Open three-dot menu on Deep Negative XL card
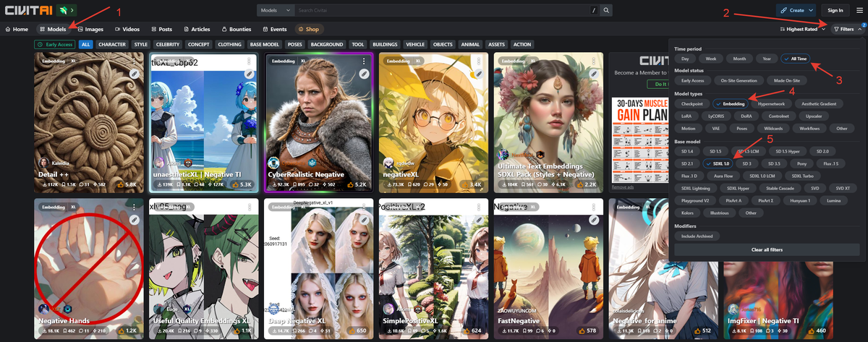Viewport: 868px width, 342px height. tap(364, 208)
